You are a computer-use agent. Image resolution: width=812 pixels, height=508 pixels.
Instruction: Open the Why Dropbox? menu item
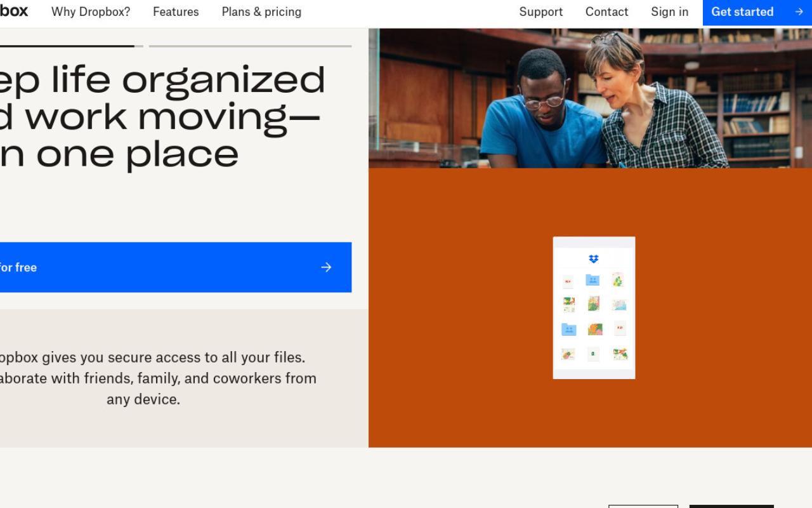[x=91, y=12]
